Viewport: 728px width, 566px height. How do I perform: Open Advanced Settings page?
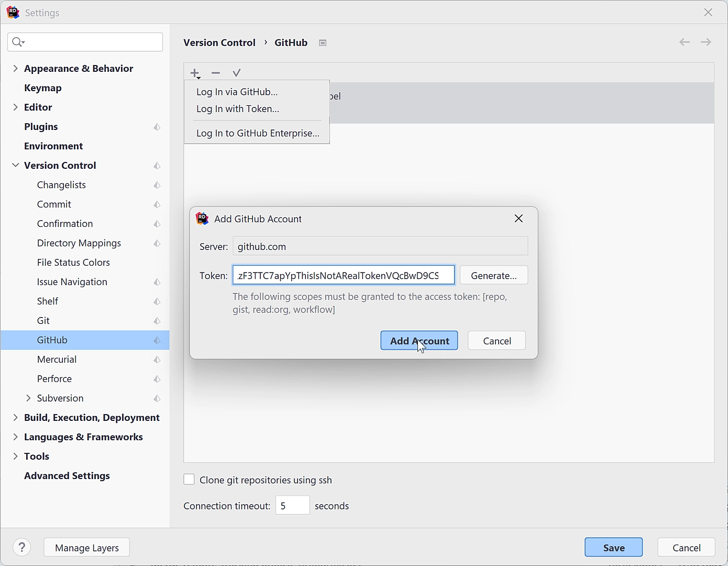click(x=67, y=476)
